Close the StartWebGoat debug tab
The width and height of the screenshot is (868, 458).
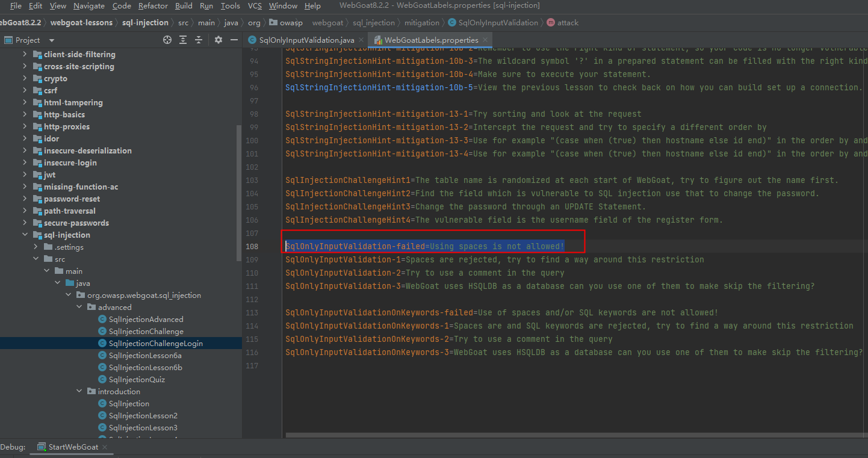pos(104,447)
